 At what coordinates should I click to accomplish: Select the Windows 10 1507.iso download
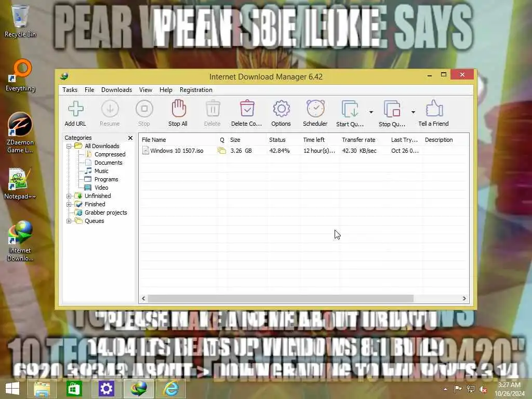click(x=177, y=151)
